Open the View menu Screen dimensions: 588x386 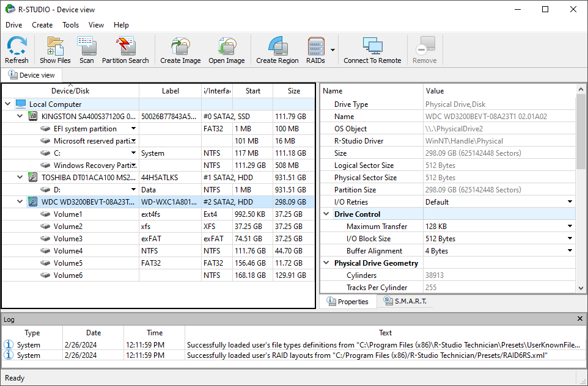pyautogui.click(x=96, y=24)
